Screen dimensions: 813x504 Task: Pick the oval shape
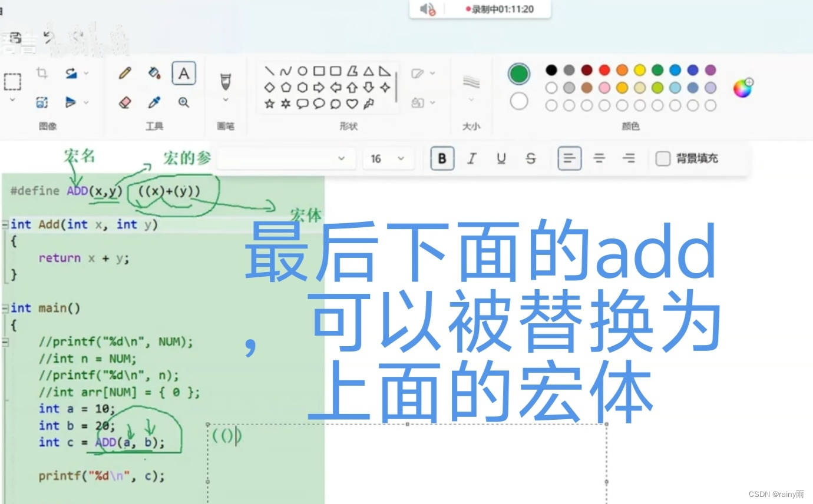click(x=303, y=71)
